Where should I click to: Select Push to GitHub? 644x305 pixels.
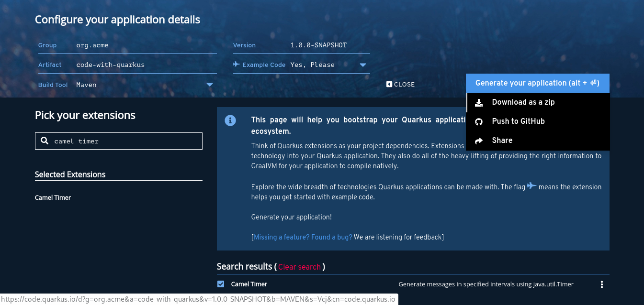tap(538, 121)
